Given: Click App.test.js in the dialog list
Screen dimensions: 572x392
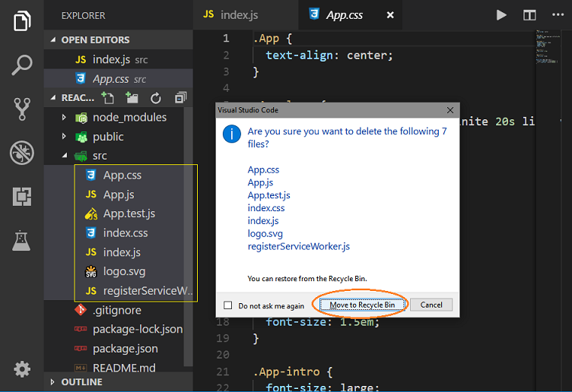Looking at the screenshot, I should (x=269, y=195).
